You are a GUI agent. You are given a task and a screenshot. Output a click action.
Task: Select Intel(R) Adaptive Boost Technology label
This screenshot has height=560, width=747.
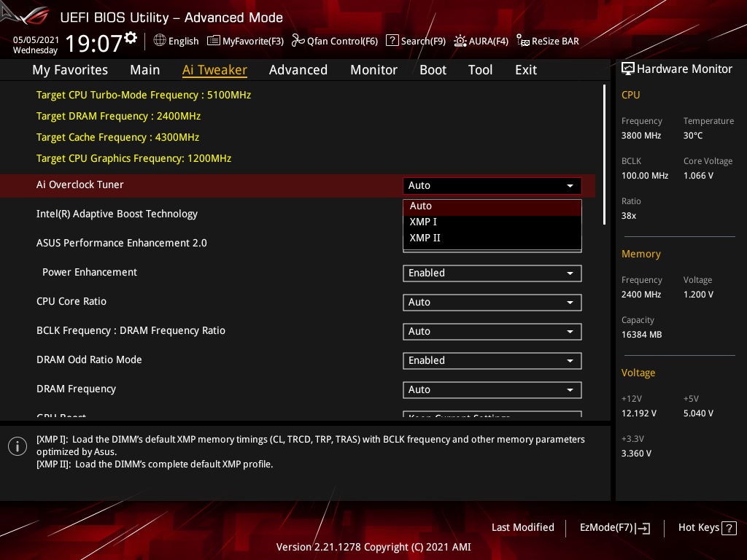pyautogui.click(x=117, y=214)
